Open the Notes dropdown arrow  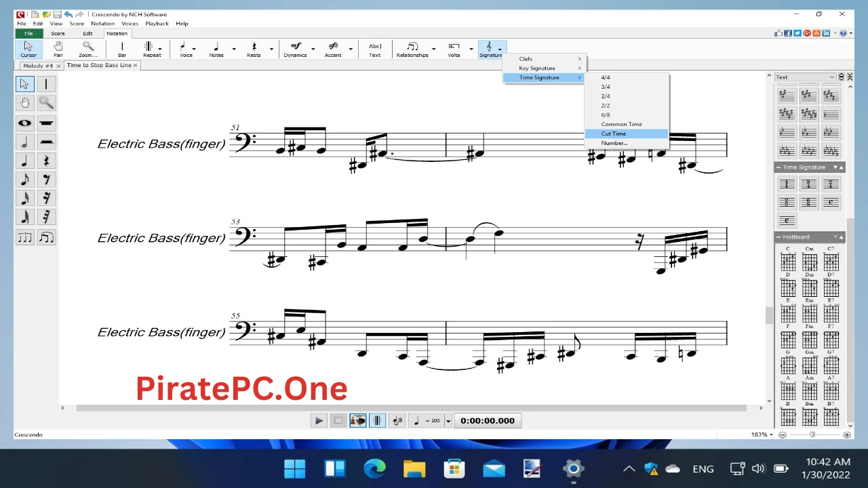click(234, 49)
